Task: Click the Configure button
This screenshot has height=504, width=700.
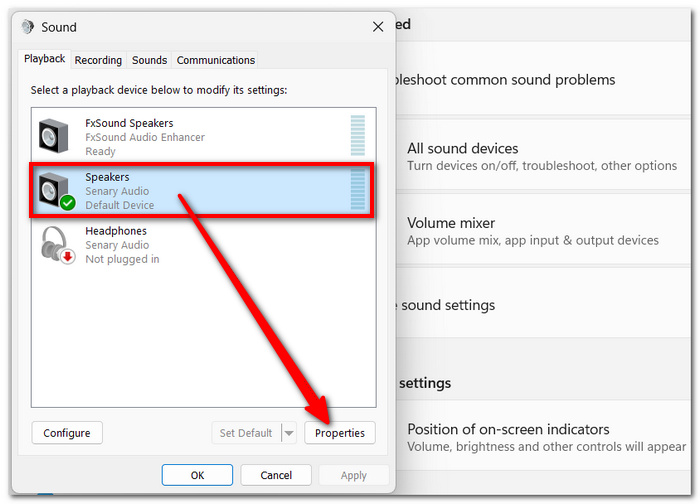Action: pyautogui.click(x=67, y=433)
